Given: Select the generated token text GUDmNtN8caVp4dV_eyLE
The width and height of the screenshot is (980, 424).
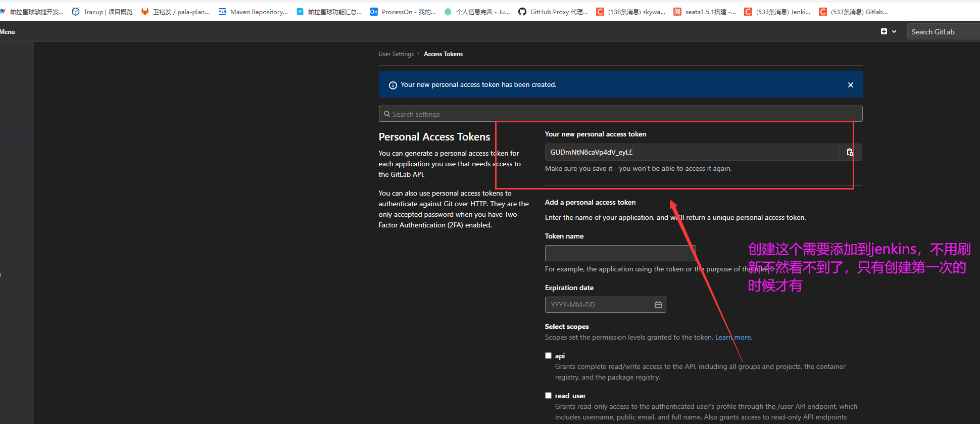Looking at the screenshot, I should point(592,152).
